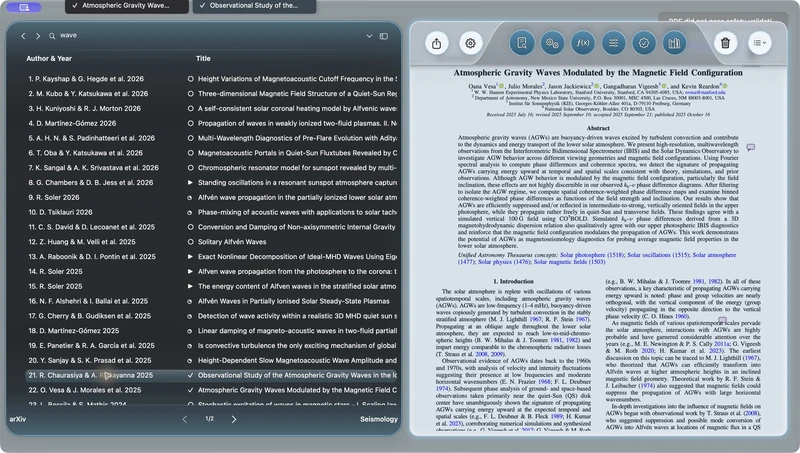Screen dimensions: 800x453
Task: Open the list view dropdown button
Action: point(759,43)
